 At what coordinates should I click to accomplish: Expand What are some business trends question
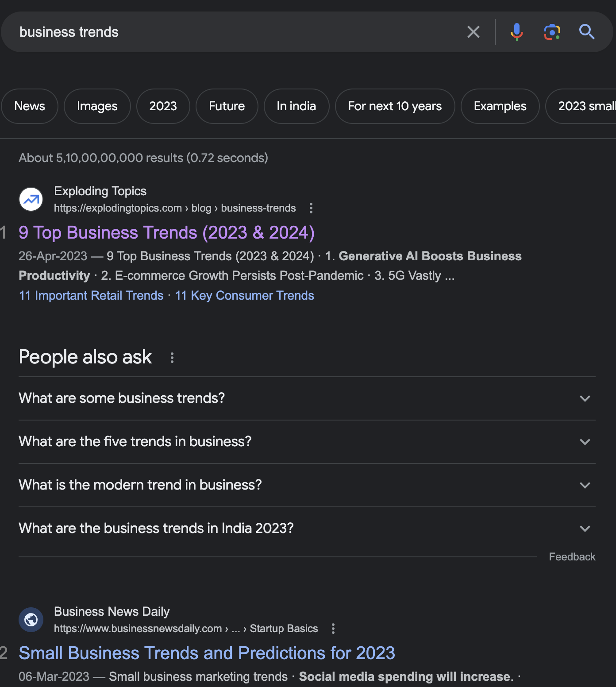pos(307,398)
